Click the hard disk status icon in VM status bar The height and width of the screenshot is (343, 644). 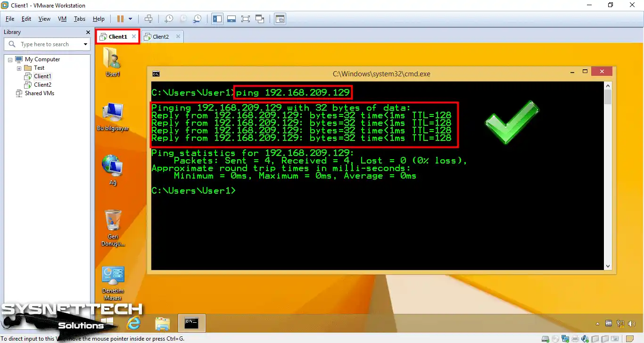tap(545, 338)
